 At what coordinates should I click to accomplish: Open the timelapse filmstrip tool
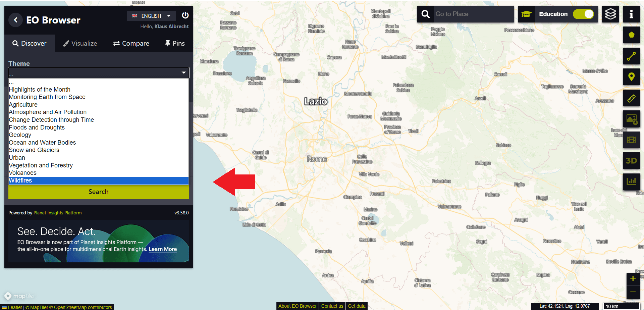point(631,140)
